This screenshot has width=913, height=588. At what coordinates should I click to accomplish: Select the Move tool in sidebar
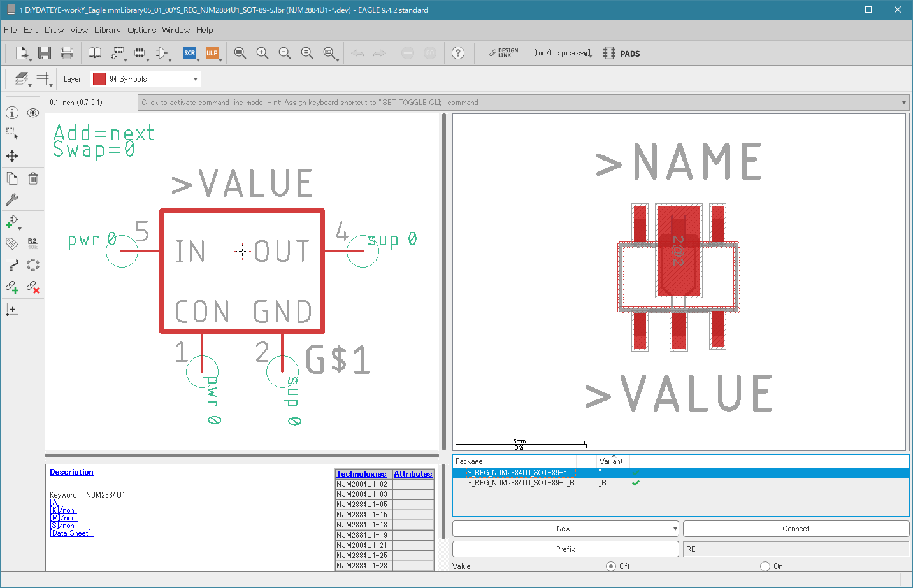coord(12,156)
